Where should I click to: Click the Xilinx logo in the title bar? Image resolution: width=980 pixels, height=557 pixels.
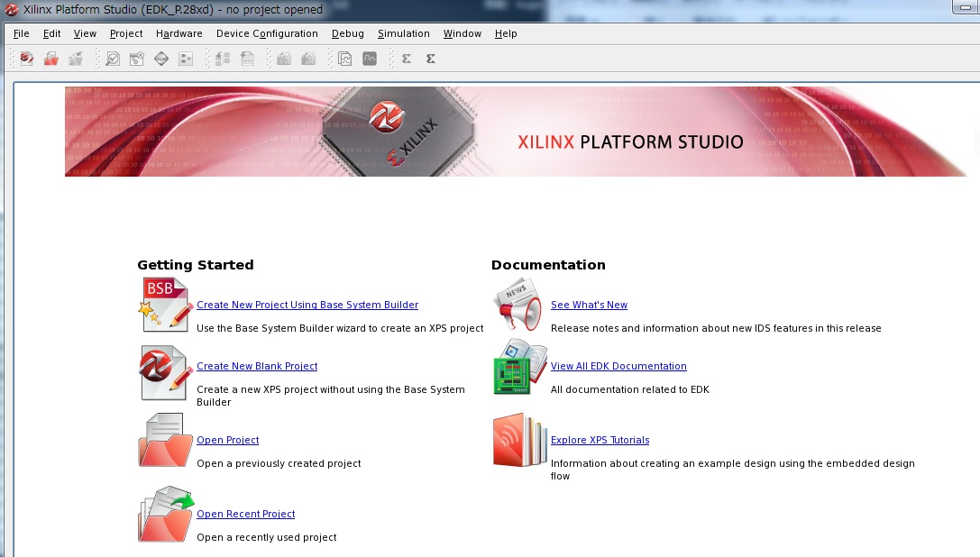[x=11, y=9]
